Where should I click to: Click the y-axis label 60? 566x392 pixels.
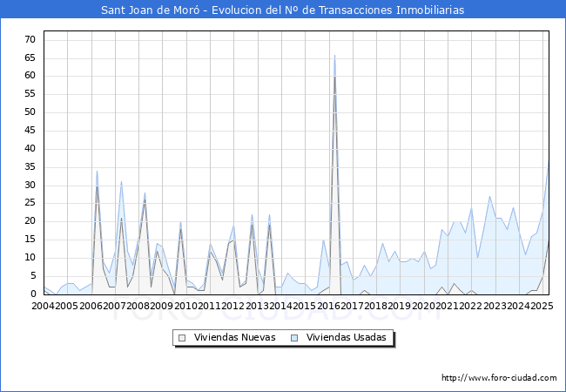point(30,76)
